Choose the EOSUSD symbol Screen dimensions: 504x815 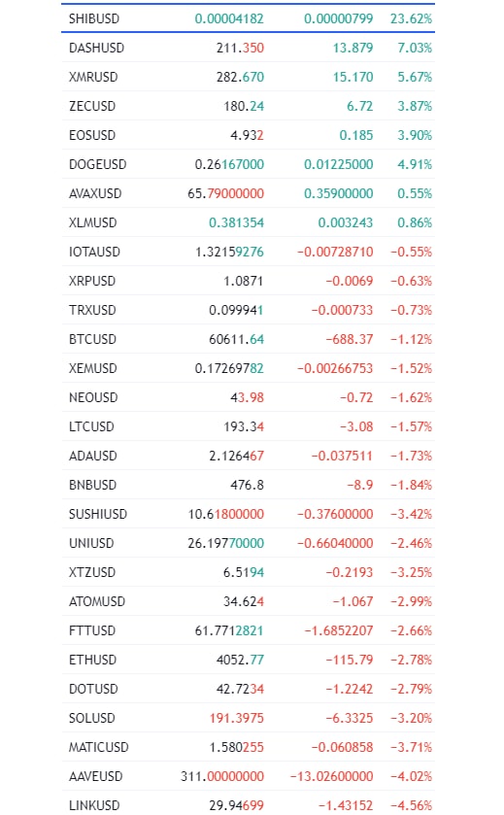(92, 135)
